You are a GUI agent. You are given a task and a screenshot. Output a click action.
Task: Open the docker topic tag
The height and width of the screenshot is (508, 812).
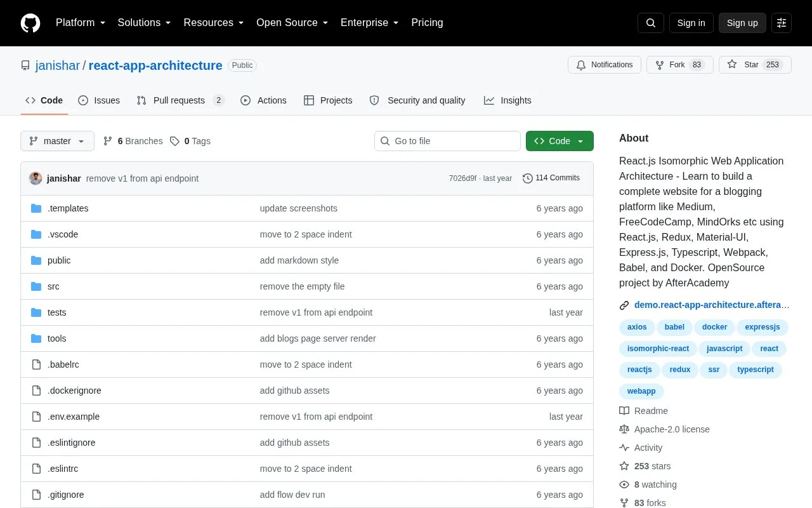(x=715, y=327)
